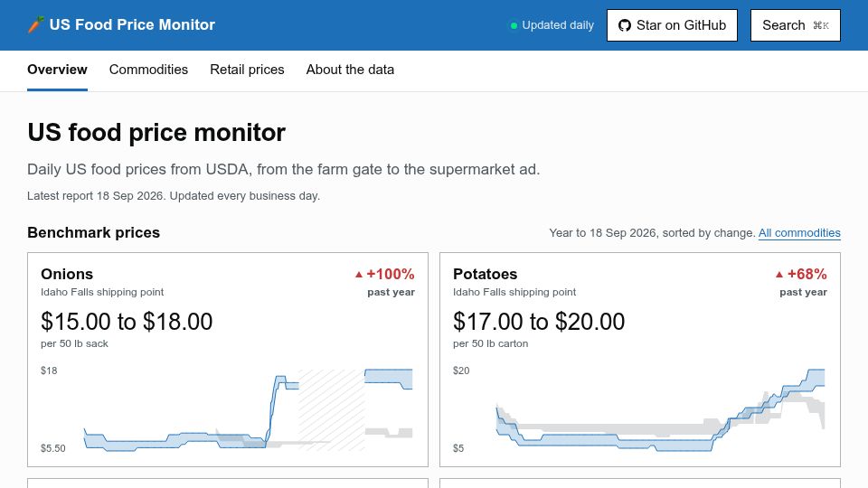Follow the All commodities link
868x488 pixels.
tap(799, 233)
